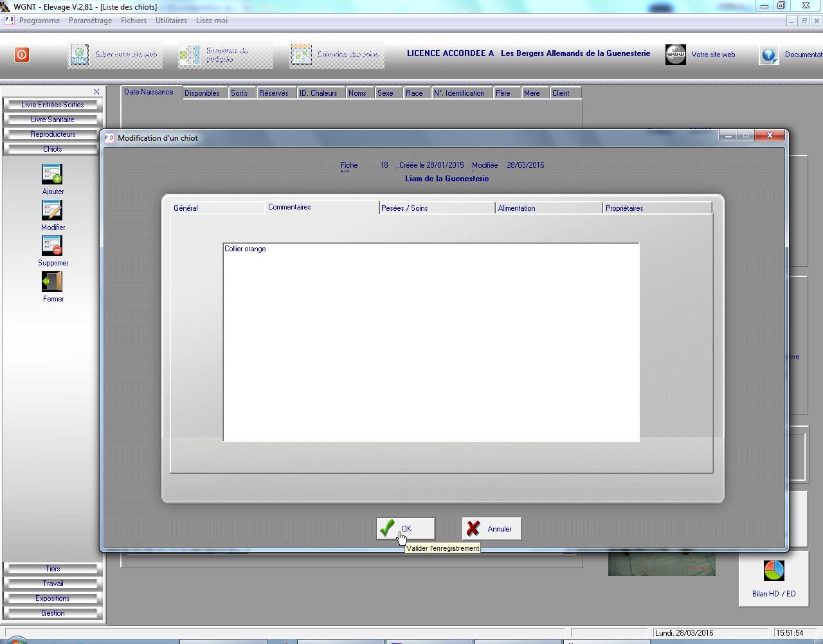Open the Bilan HD / ED chart
This screenshot has height=644, width=823.
pos(773,571)
